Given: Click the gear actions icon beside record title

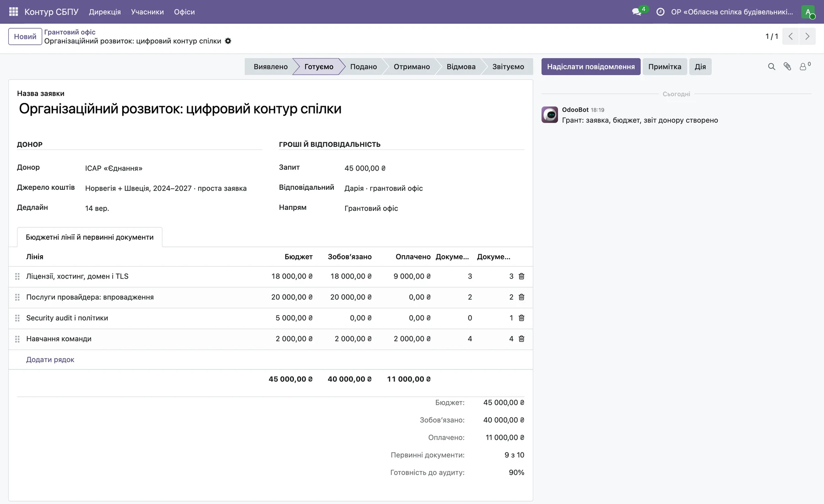Looking at the screenshot, I should [x=228, y=41].
